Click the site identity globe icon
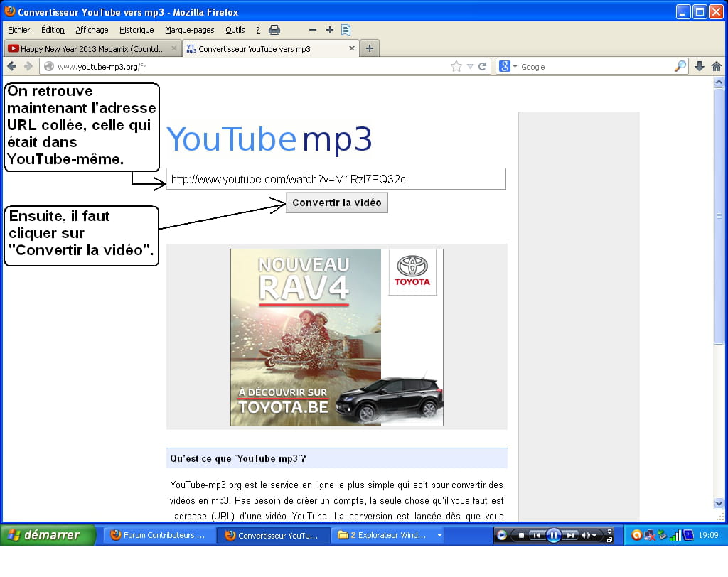728x577 pixels. point(49,66)
